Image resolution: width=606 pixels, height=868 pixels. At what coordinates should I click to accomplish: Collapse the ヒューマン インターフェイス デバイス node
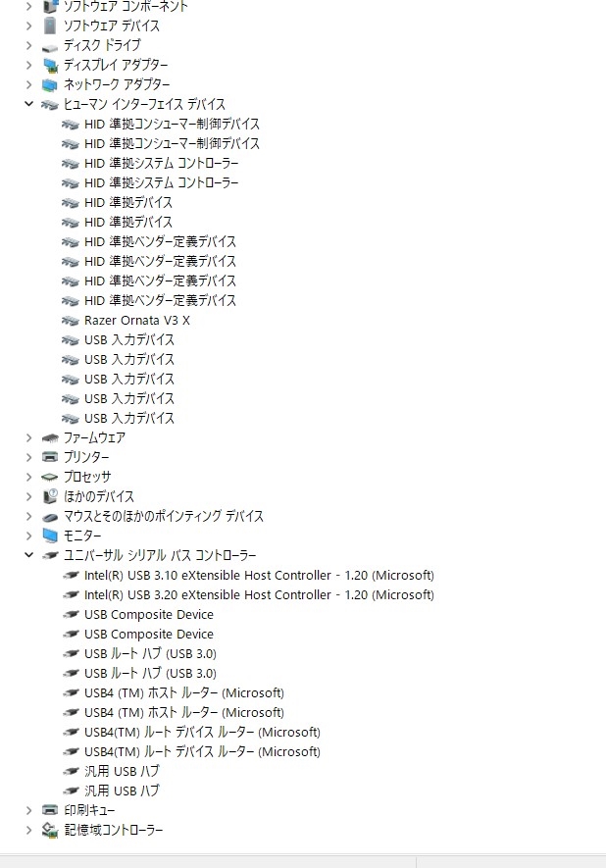click(x=28, y=104)
